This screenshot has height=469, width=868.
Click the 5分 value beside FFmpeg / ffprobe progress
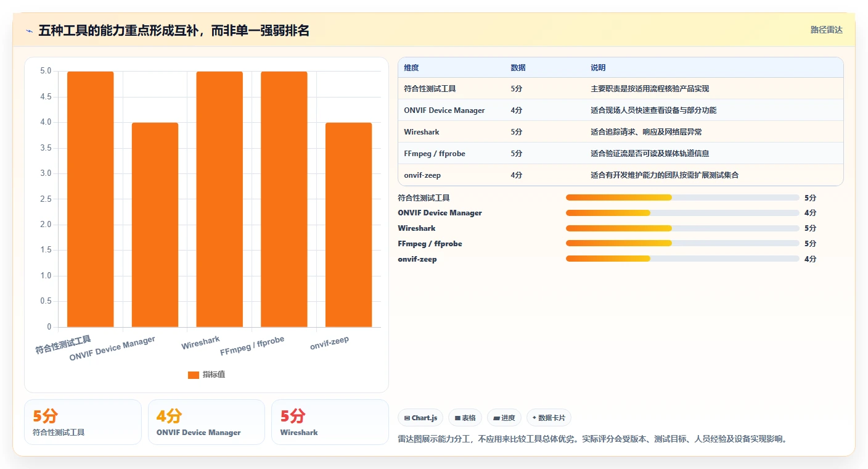[810, 244]
